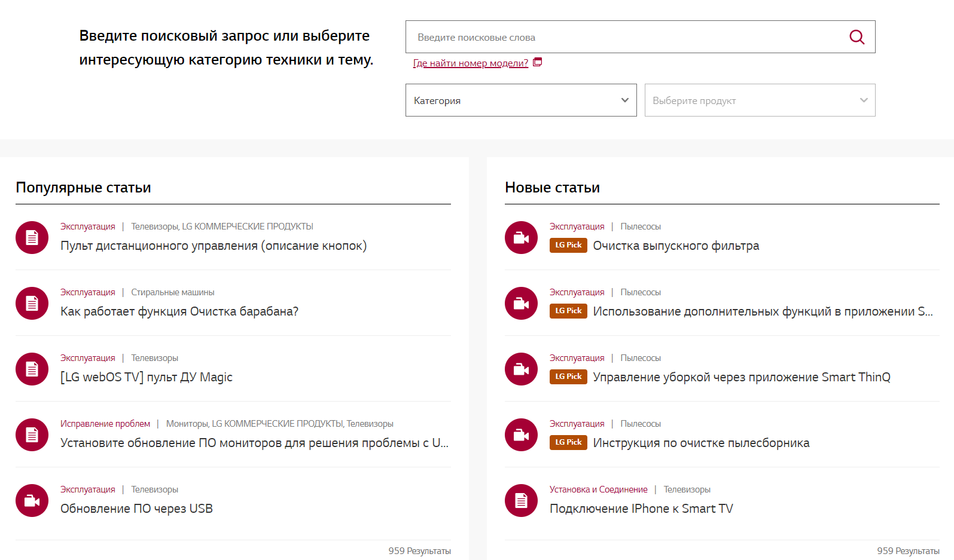This screenshot has height=560, width=954.
Task: Click LG Pick badge beside Smart ThinQ article
Action: click(x=568, y=377)
